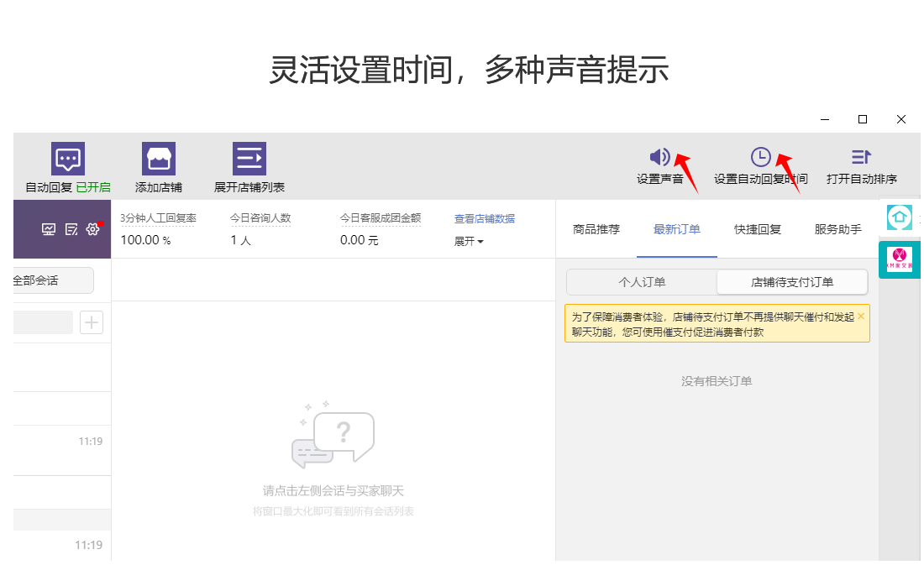Dismiss the yellow notice with its X
The width and height of the screenshot is (924, 565).
(x=860, y=317)
